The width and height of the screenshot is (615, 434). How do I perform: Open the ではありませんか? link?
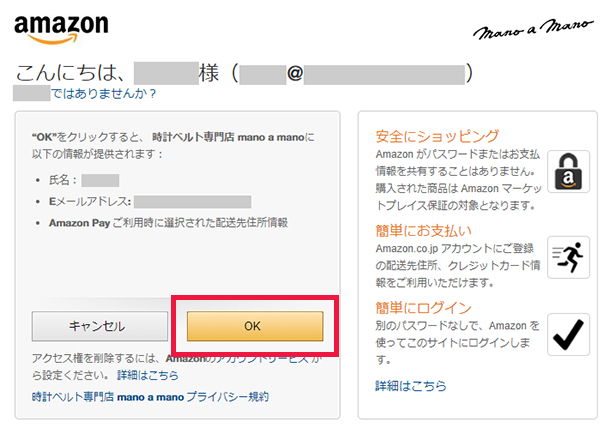point(104,93)
